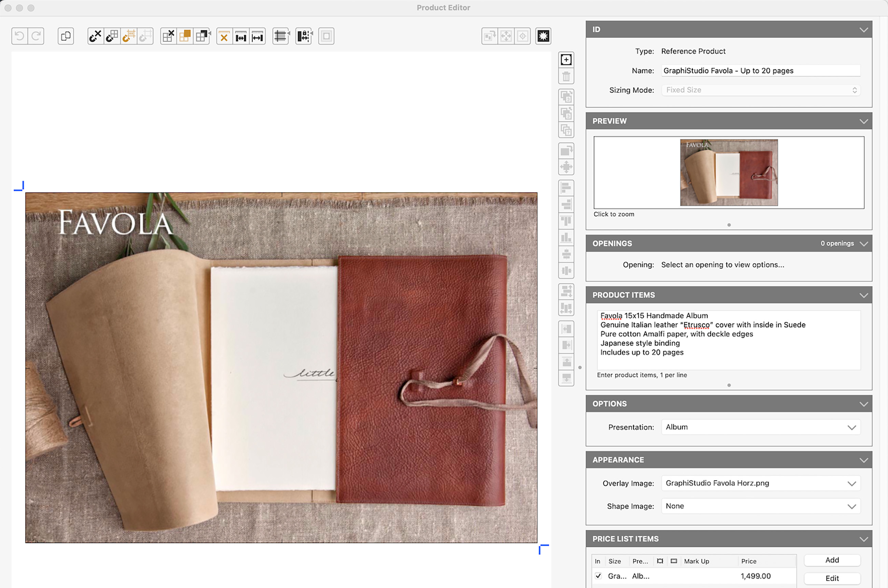Viewport: 888px width, 588px height.
Task: Open the Overlay Image dropdown
Action: [760, 483]
